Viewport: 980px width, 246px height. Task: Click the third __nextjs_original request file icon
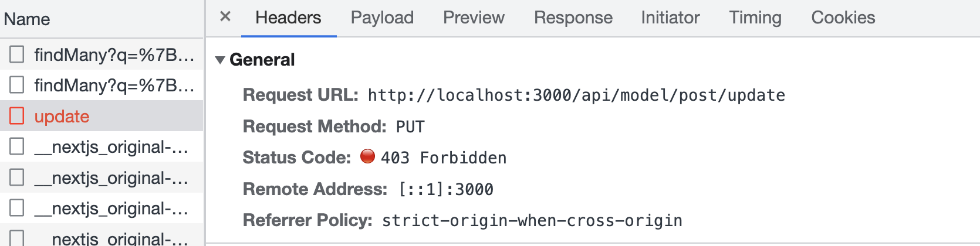tap(17, 208)
